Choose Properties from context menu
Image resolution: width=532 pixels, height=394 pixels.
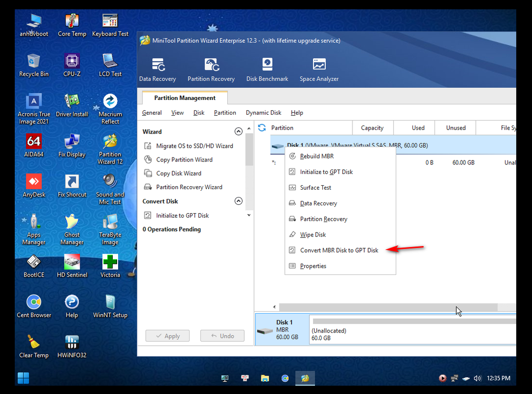click(340, 266)
